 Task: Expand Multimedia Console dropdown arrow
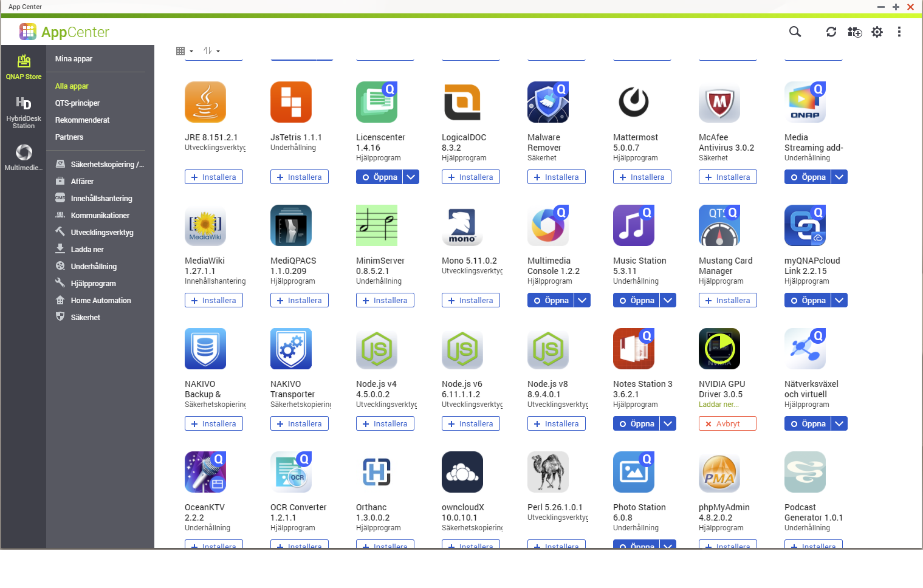tap(583, 300)
